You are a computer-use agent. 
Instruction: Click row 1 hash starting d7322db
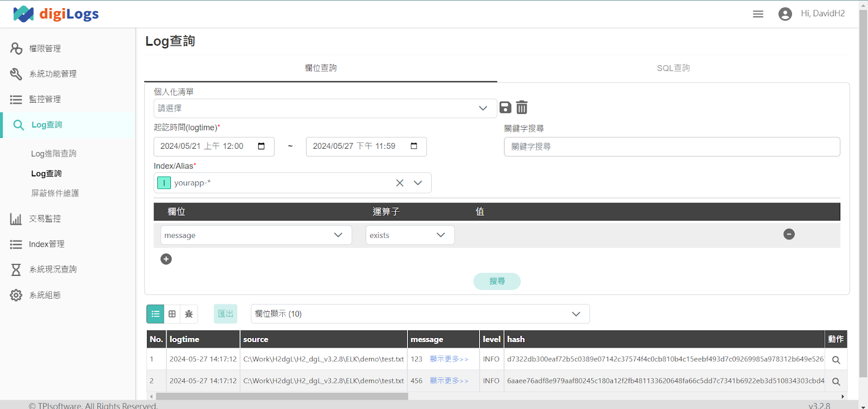[665, 360]
